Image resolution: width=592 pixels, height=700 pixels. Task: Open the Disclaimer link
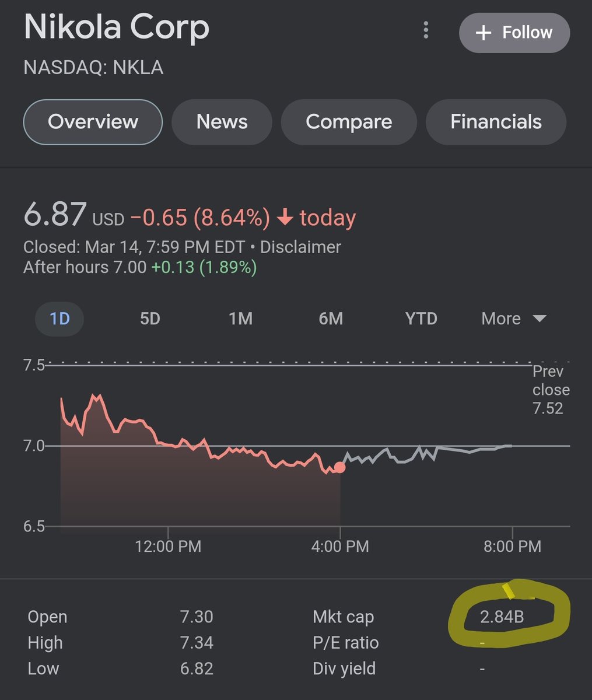pos(300,247)
